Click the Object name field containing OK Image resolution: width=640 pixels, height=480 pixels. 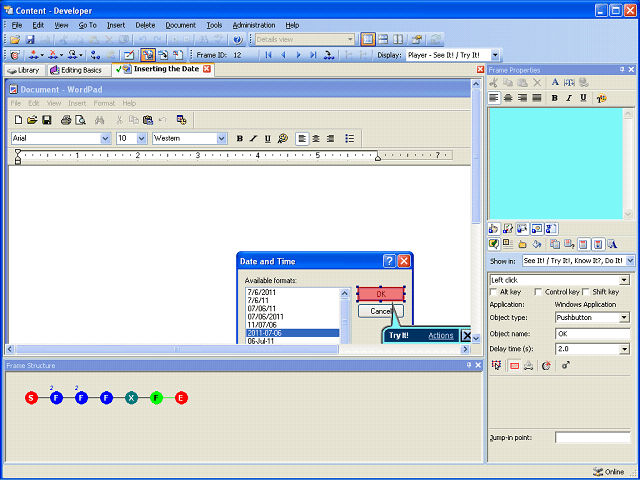point(592,333)
